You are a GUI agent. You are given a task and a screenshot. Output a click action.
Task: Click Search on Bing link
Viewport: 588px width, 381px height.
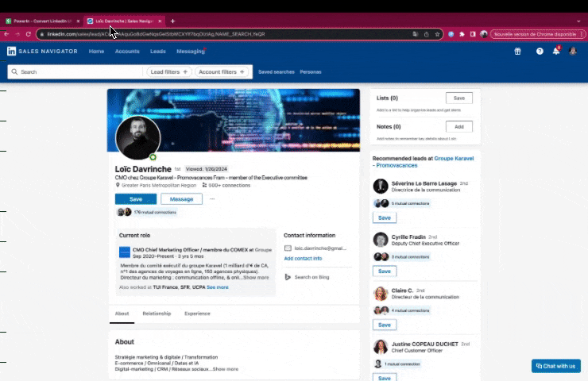(x=311, y=277)
